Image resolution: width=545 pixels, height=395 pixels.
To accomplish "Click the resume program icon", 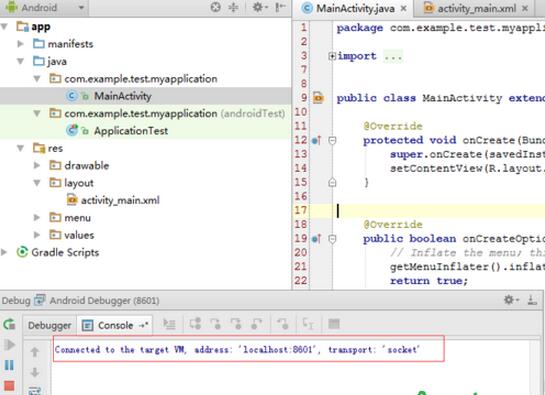I will pos(10,345).
